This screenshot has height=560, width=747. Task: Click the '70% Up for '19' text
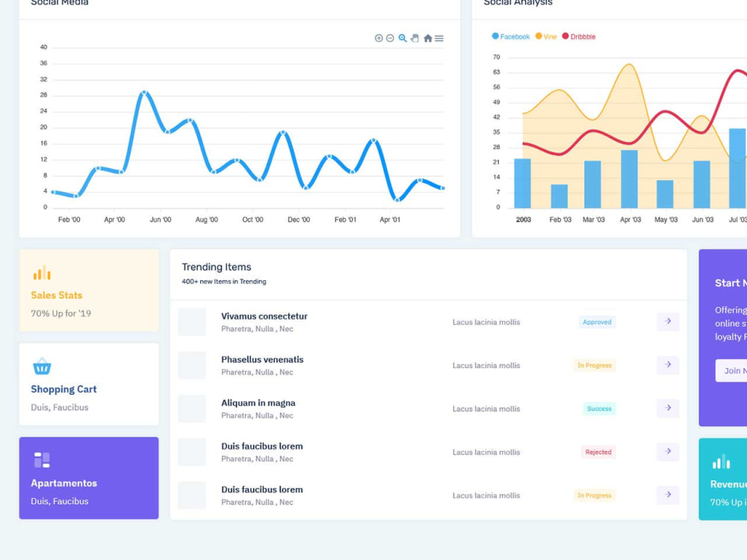(61, 314)
